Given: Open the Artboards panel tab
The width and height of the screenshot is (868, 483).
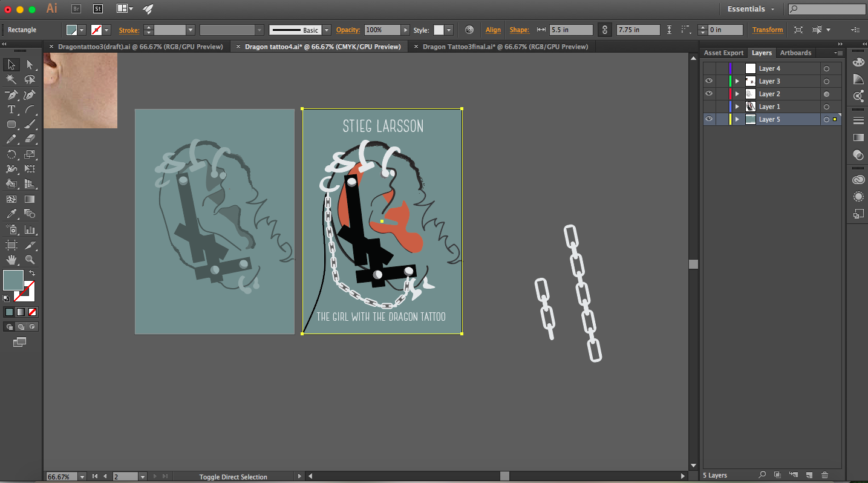Looking at the screenshot, I should pyautogui.click(x=795, y=53).
